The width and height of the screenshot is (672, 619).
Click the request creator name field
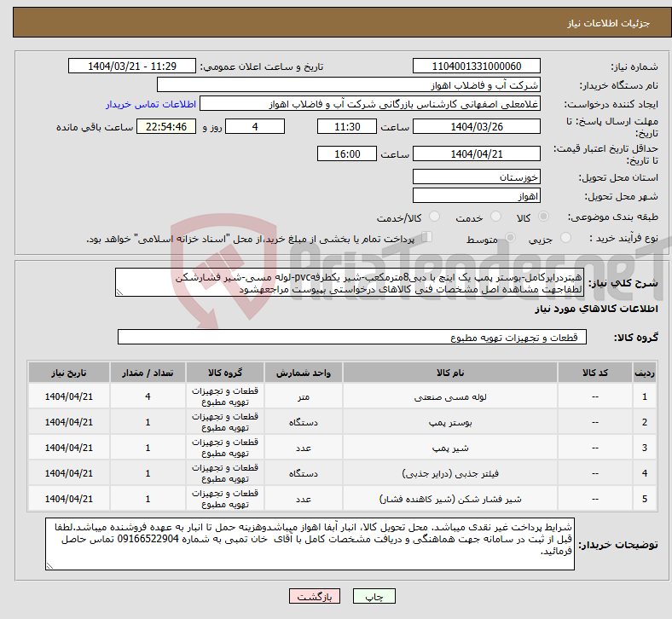point(370,104)
